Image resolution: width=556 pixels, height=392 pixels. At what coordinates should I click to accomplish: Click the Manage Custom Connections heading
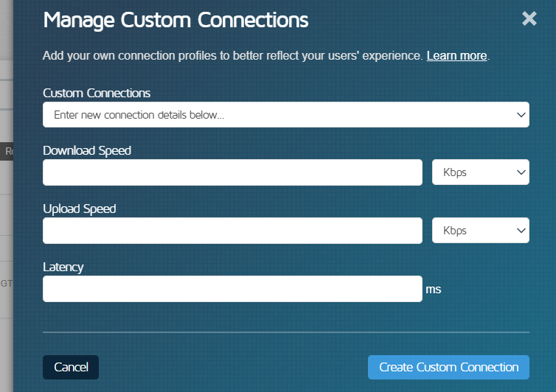[x=176, y=20]
